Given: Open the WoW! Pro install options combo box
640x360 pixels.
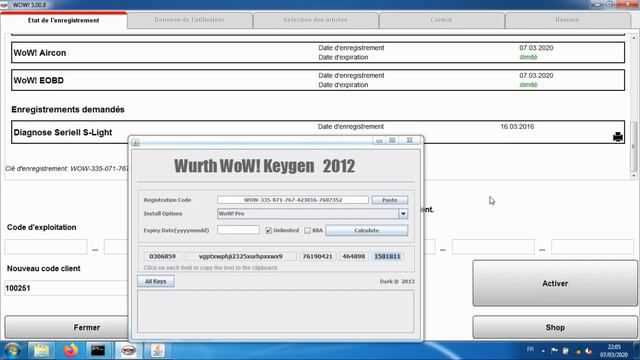Looking at the screenshot, I should click(312, 213).
